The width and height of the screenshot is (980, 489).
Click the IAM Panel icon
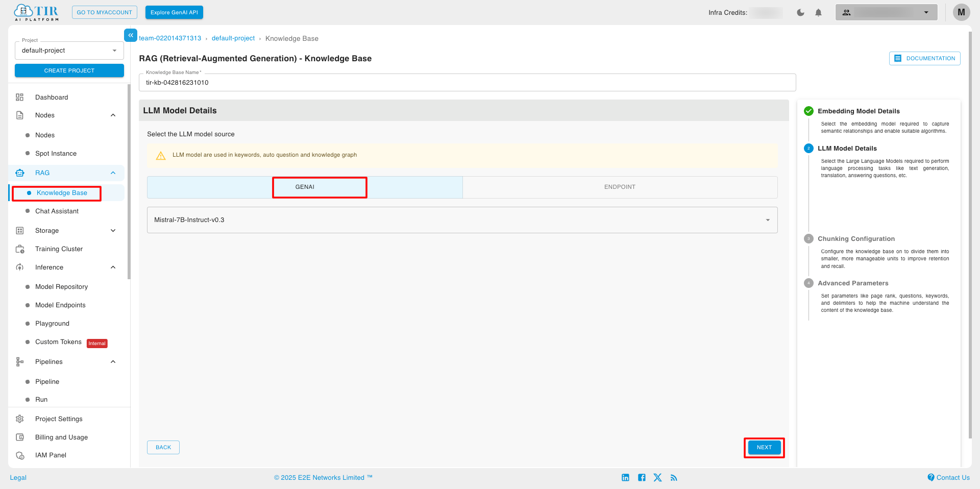coord(20,455)
